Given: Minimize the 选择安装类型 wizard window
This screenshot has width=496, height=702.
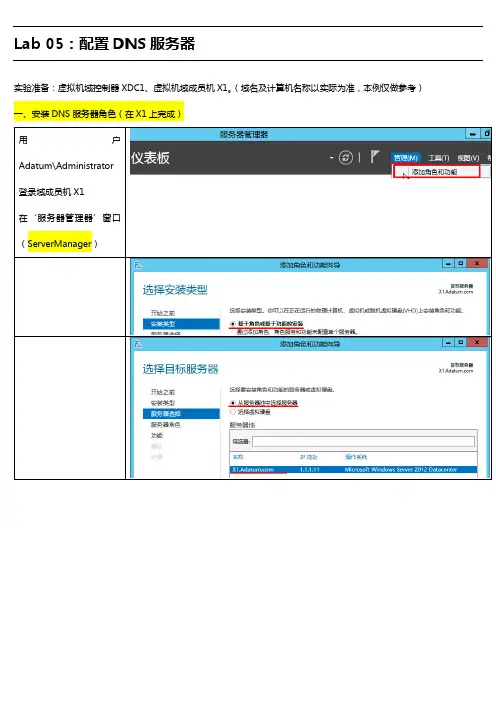Looking at the screenshot, I should pyautogui.click(x=449, y=264).
